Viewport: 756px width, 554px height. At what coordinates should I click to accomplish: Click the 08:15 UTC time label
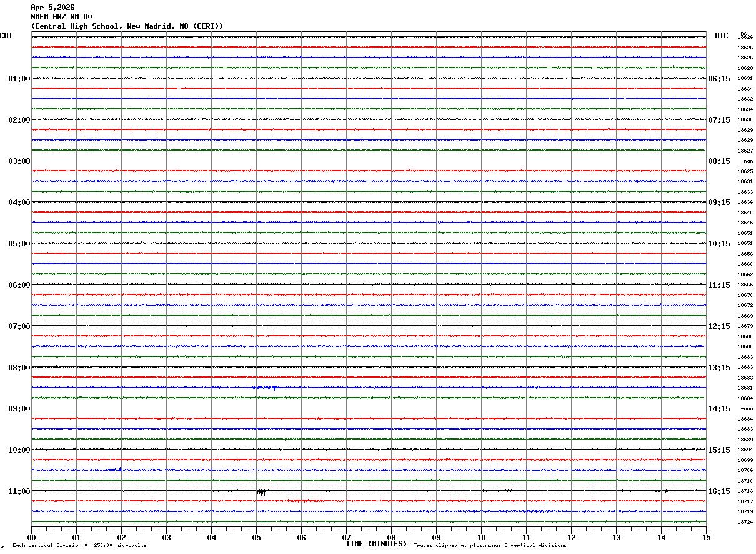click(x=719, y=161)
